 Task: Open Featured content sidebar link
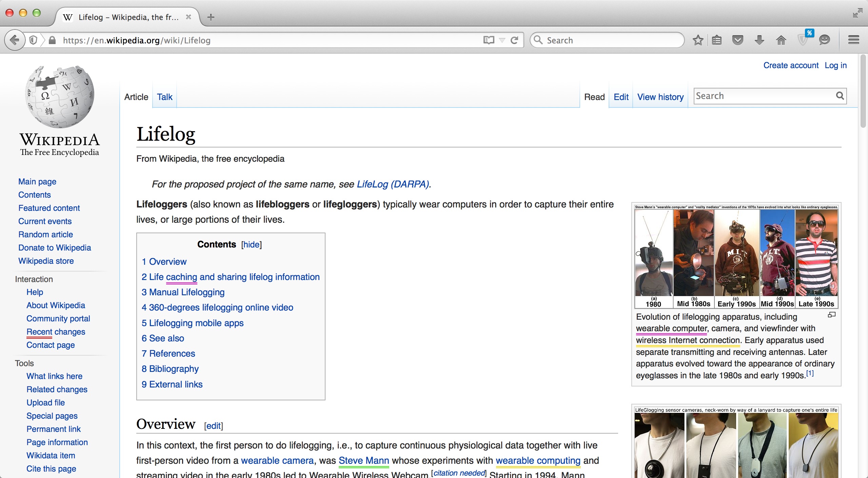(x=49, y=208)
